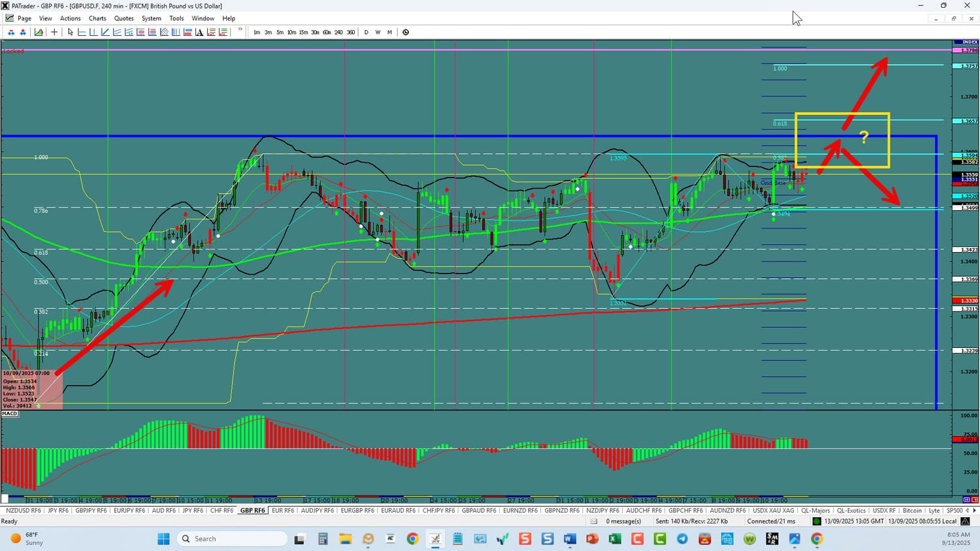
Task: Toggle the daily 'D' timeframe
Action: (x=366, y=32)
